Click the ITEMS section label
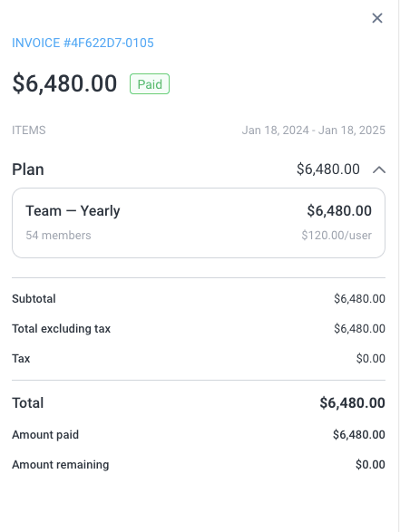Screen dimensions: 400x532 (x=29, y=131)
